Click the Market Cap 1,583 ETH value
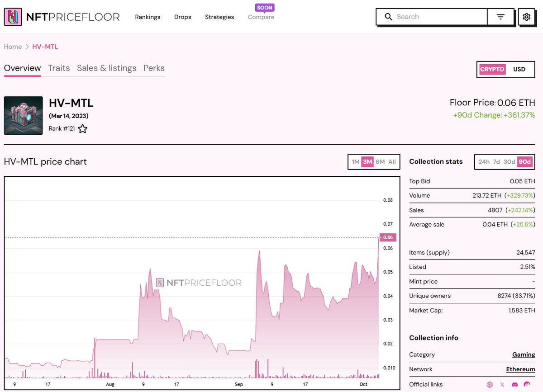The width and height of the screenshot is (543, 392). tap(522, 311)
